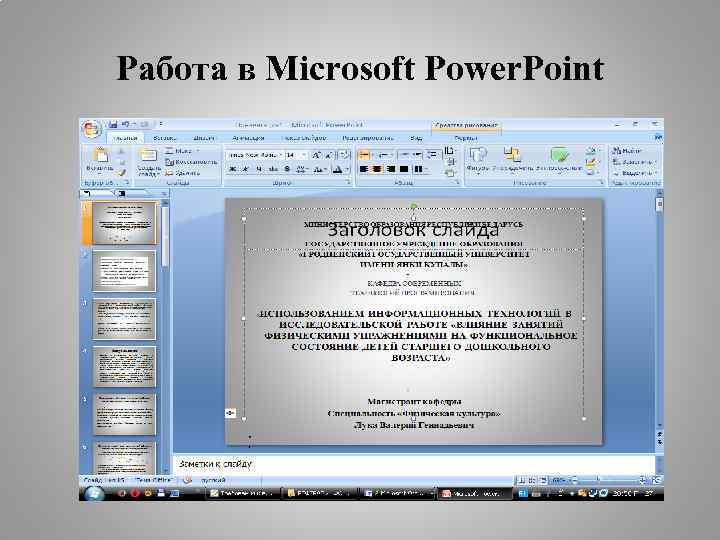Open the Shapes (Фигуры) gallery
Screen dimensions: 720x540
(478, 159)
